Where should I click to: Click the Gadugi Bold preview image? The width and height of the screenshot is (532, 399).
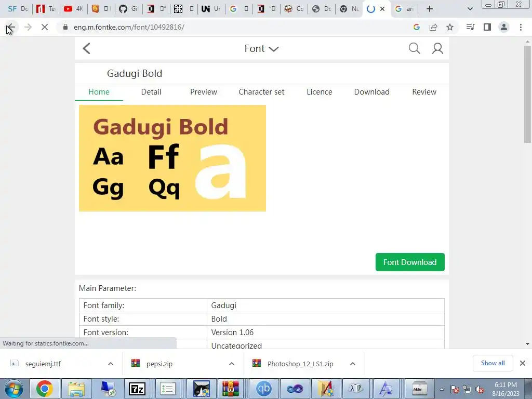[172, 158]
